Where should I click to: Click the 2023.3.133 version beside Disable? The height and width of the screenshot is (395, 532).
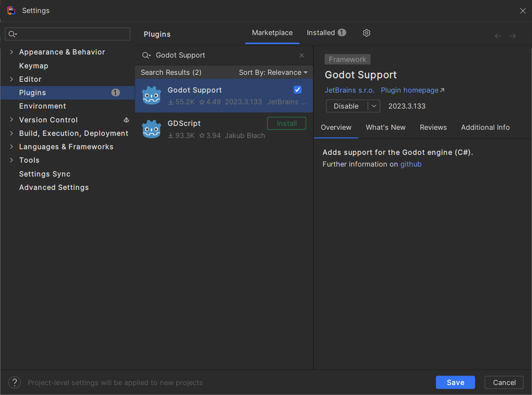407,106
